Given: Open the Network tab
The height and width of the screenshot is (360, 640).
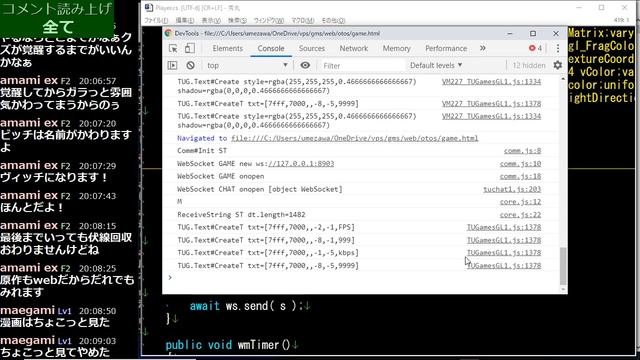Looking at the screenshot, I should pos(353,48).
